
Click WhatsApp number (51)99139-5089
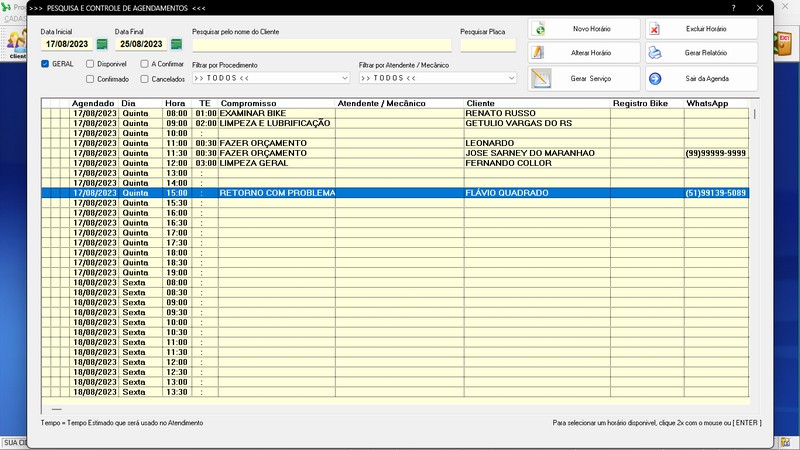coord(716,193)
